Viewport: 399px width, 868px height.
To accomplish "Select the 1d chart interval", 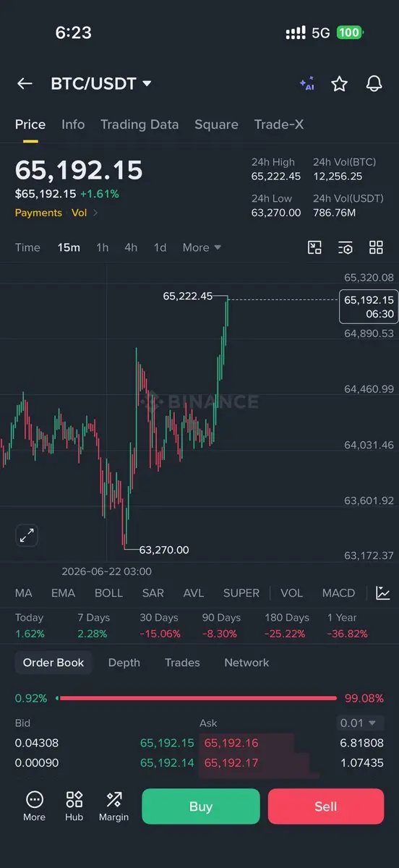I will point(160,247).
